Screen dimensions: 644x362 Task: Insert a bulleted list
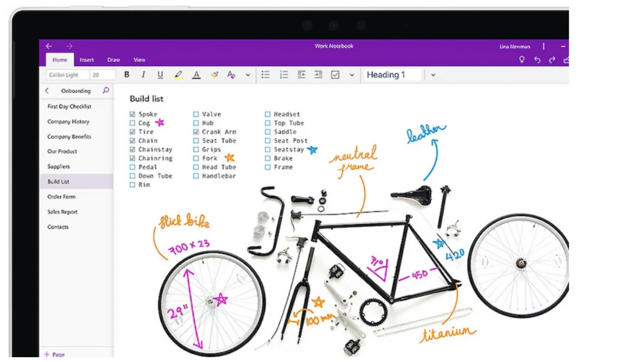[x=265, y=75]
